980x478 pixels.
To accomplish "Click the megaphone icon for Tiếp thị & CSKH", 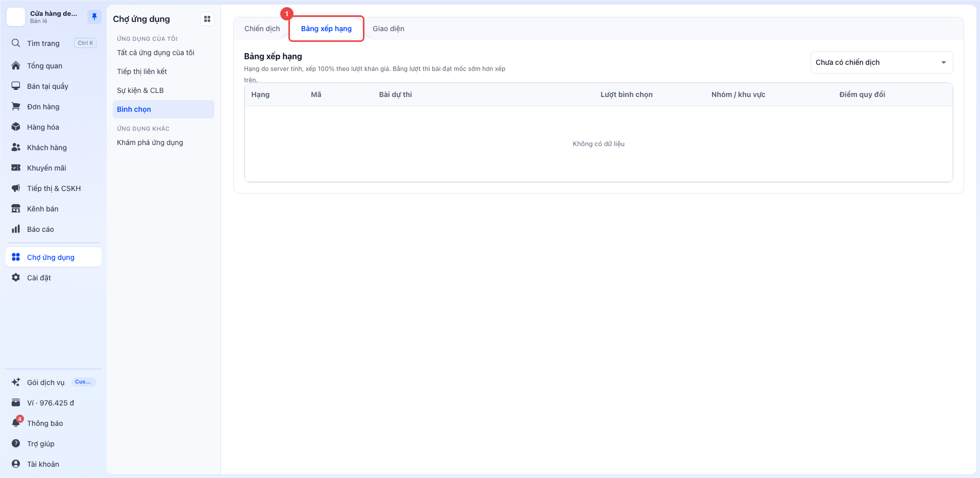I will point(16,188).
